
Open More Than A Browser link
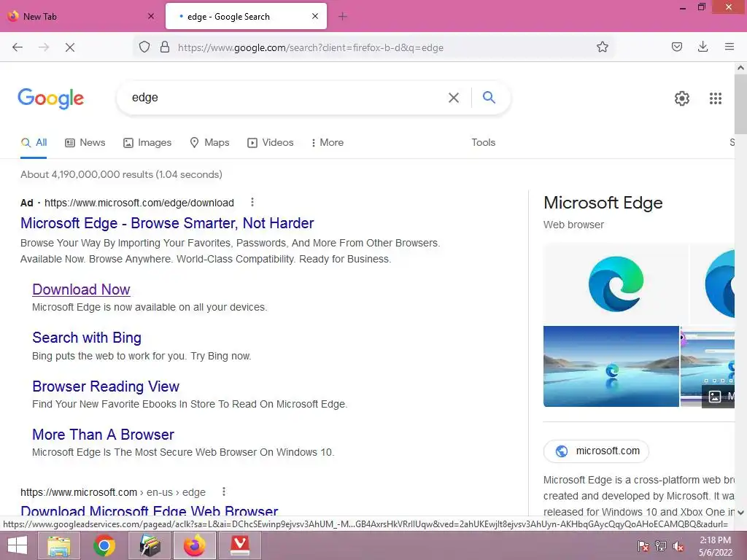point(103,435)
